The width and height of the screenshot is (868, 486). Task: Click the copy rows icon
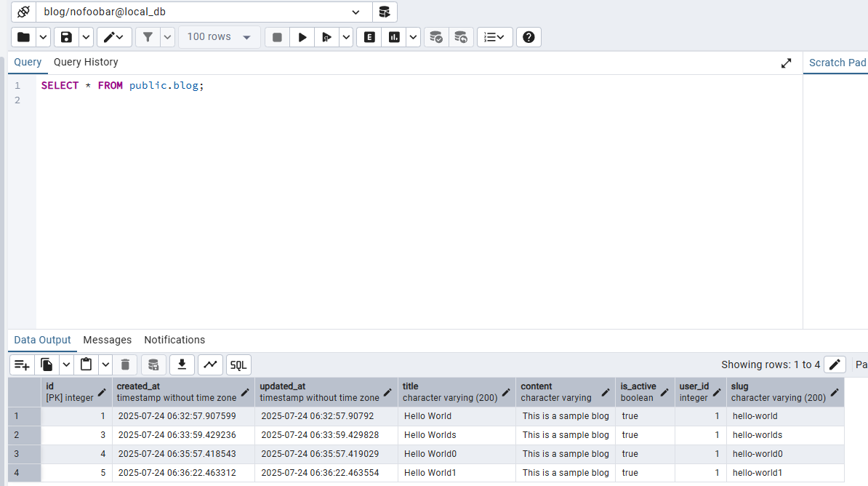point(47,364)
